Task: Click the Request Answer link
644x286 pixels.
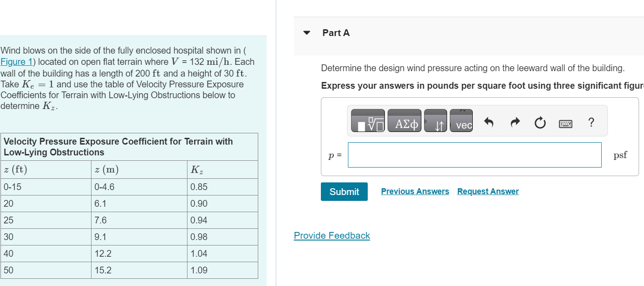Action: click(488, 191)
